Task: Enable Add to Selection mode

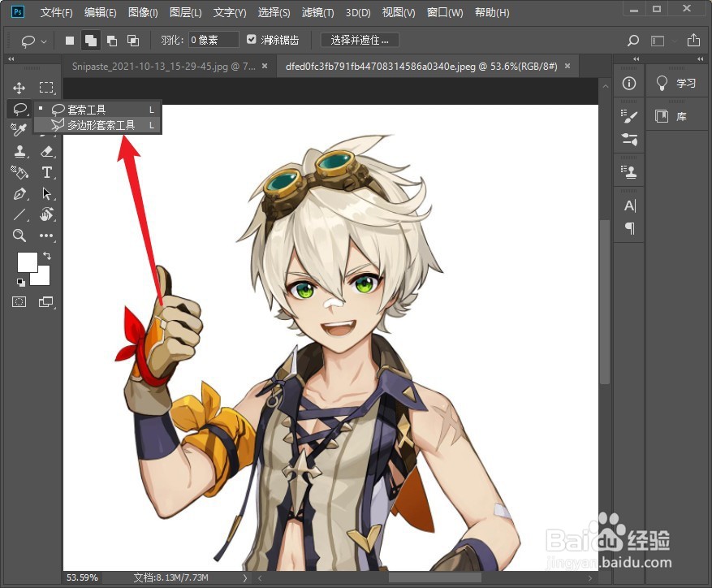Action: tap(90, 41)
